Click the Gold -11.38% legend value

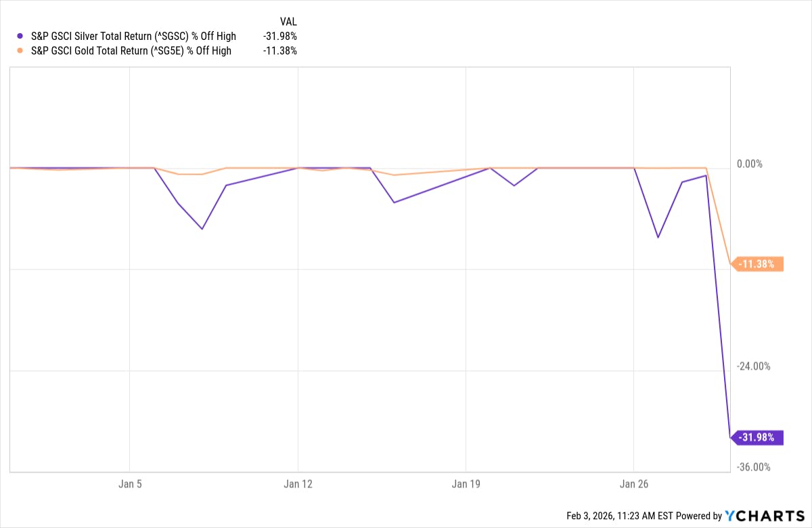280,51
